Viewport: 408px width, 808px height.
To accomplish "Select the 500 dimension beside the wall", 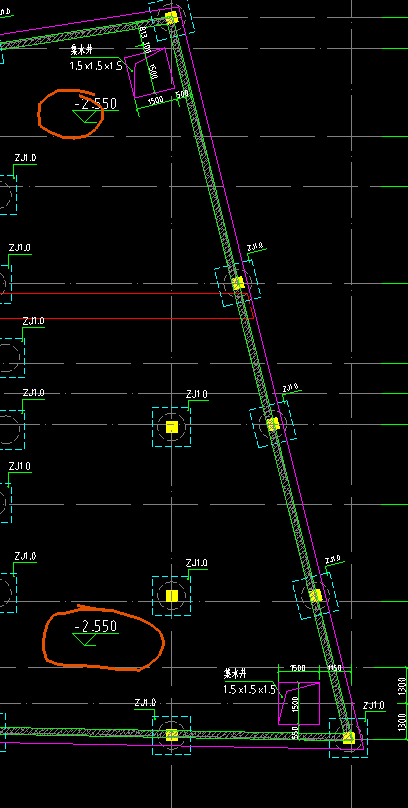I will [182, 94].
